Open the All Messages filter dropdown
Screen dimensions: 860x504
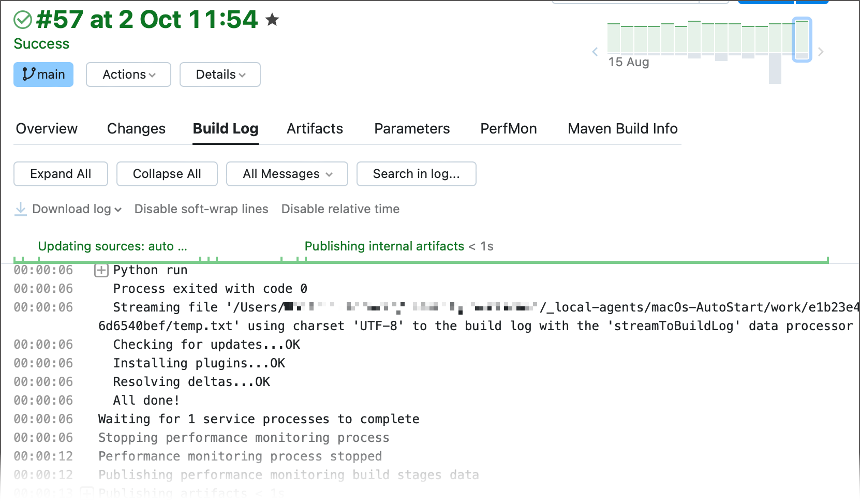tap(287, 174)
